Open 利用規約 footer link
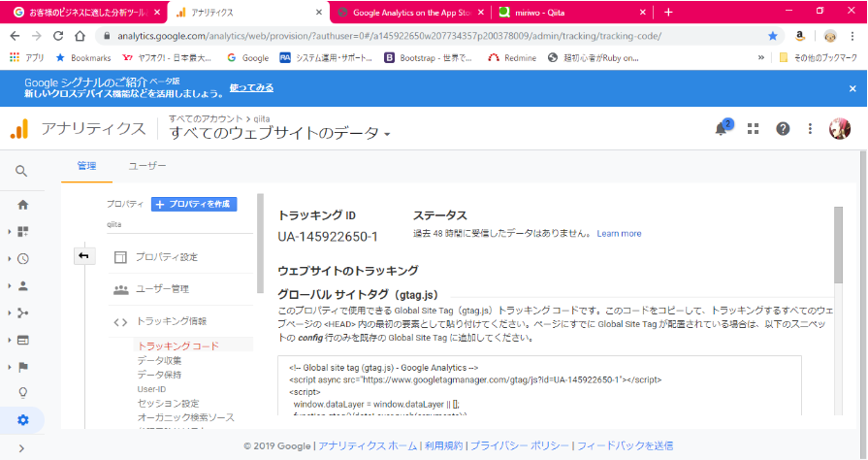 tap(443, 446)
